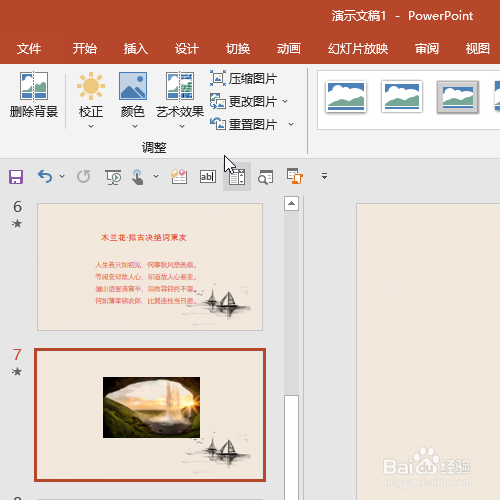Click animation star icon beside slide 7

pyautogui.click(x=17, y=371)
